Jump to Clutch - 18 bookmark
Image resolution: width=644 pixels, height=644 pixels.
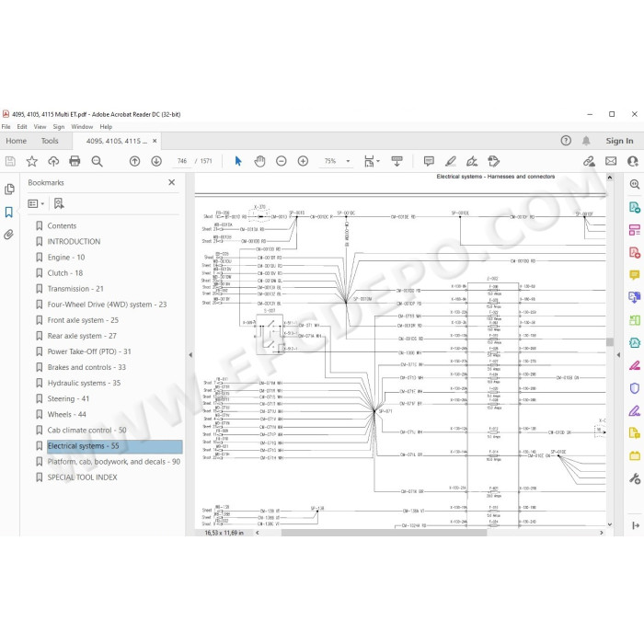coord(65,273)
